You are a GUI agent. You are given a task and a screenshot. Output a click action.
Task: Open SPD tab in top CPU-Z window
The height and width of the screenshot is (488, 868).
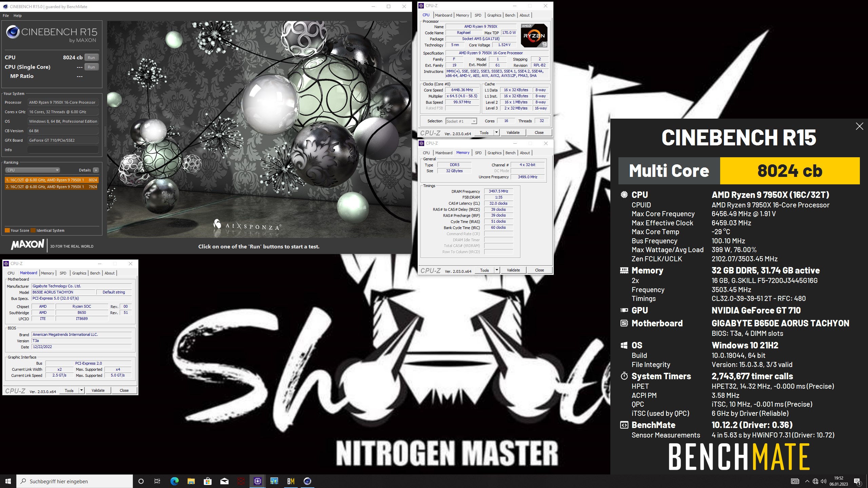click(478, 15)
